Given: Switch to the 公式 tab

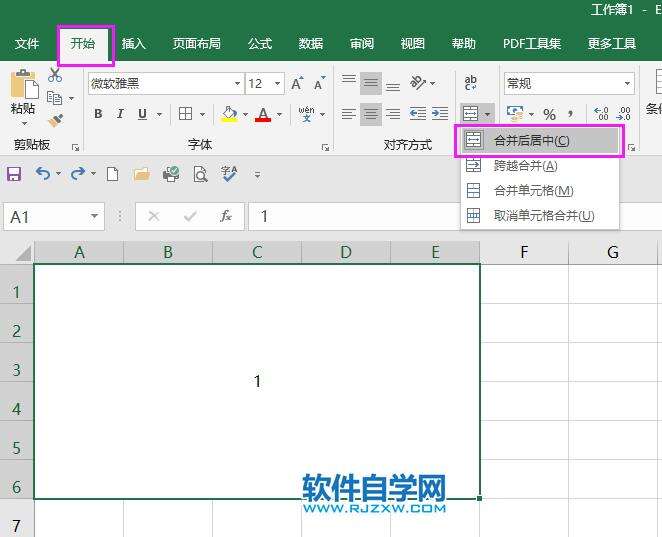Looking at the screenshot, I should point(260,43).
